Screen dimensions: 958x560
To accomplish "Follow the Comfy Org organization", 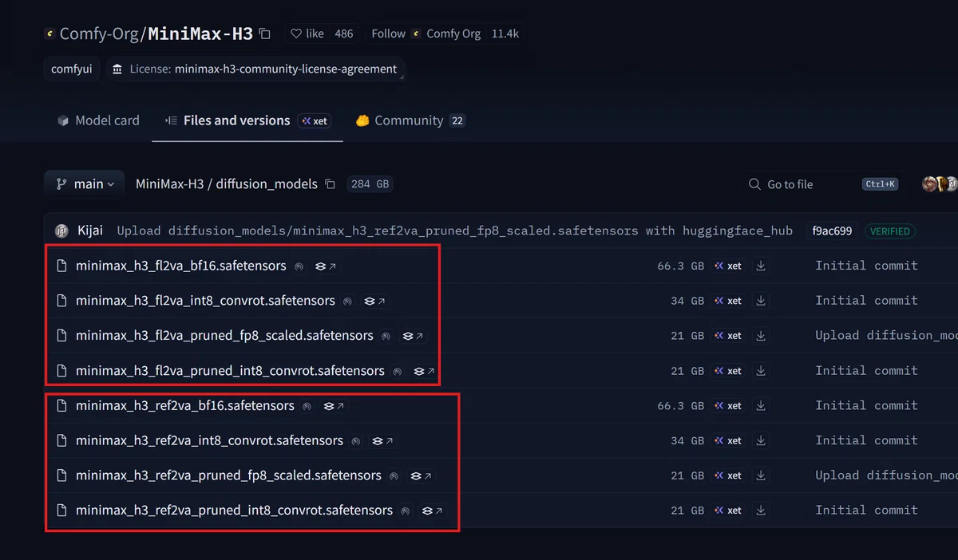I will 389,34.
